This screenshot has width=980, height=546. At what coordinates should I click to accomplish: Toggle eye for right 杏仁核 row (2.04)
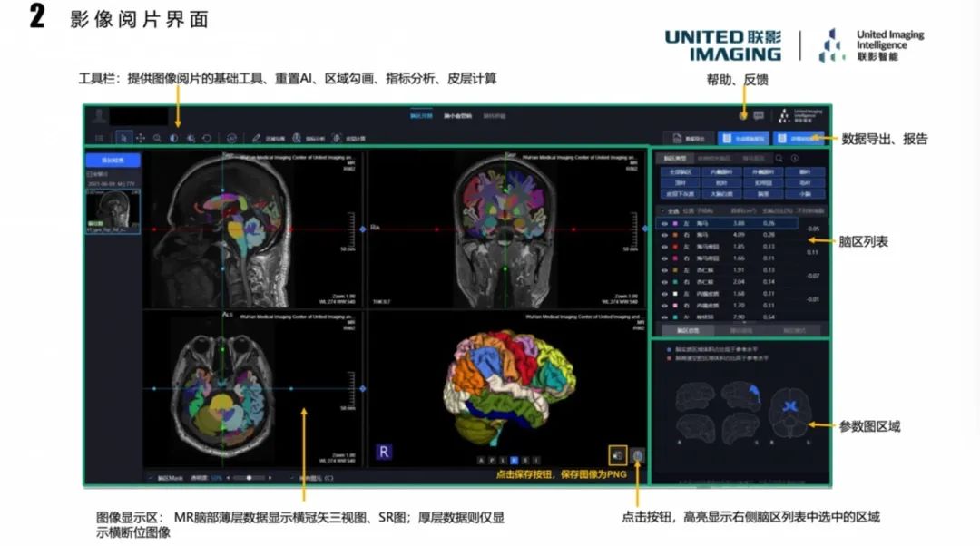pyautogui.click(x=664, y=282)
